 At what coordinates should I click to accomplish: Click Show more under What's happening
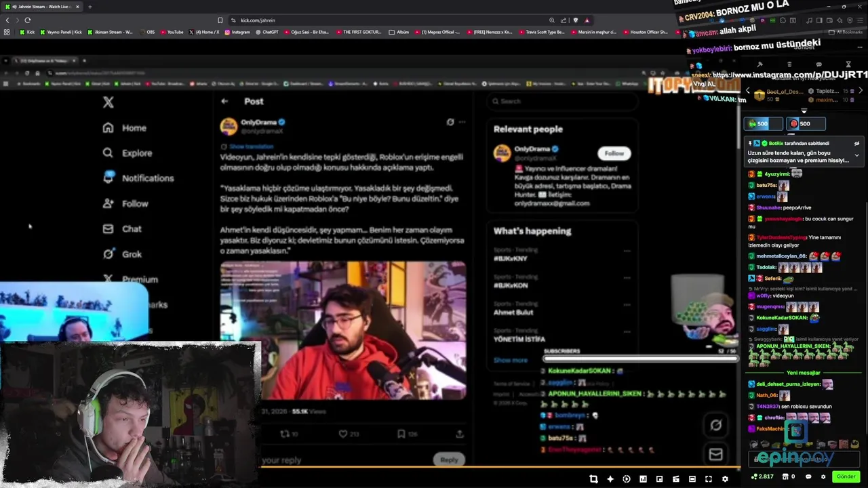click(511, 360)
